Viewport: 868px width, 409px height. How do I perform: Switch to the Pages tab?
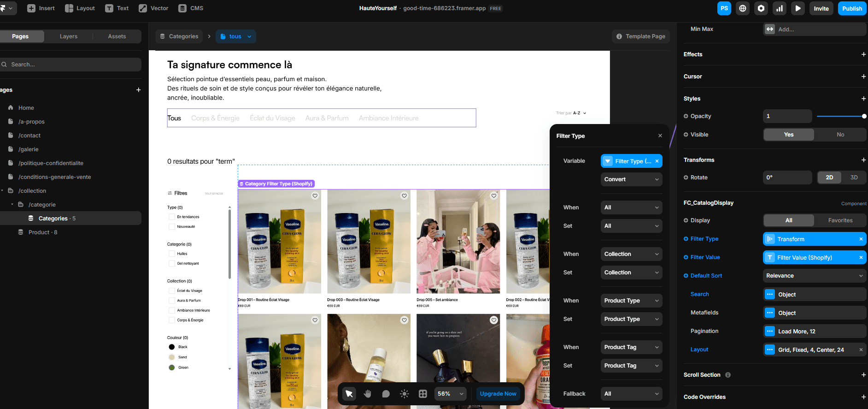tap(20, 36)
